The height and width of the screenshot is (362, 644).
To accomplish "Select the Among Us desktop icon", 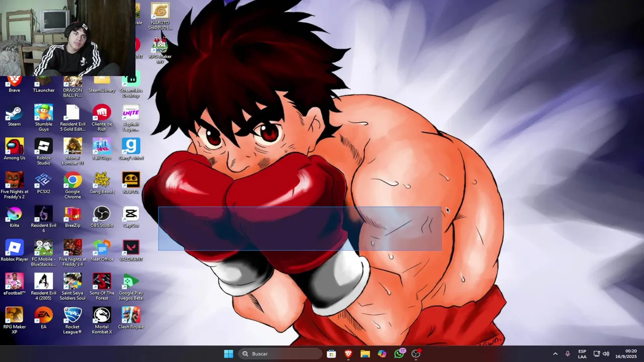I will 14,149.
